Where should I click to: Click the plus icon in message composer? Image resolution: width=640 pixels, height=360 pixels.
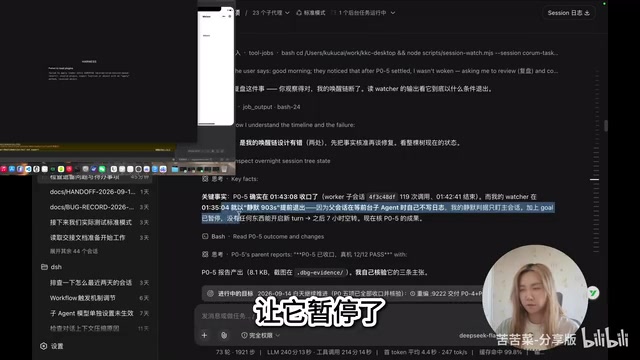pos(204,335)
